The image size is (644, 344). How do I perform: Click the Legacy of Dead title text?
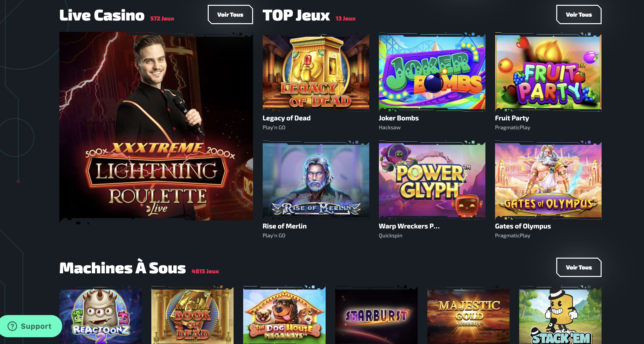pos(287,118)
